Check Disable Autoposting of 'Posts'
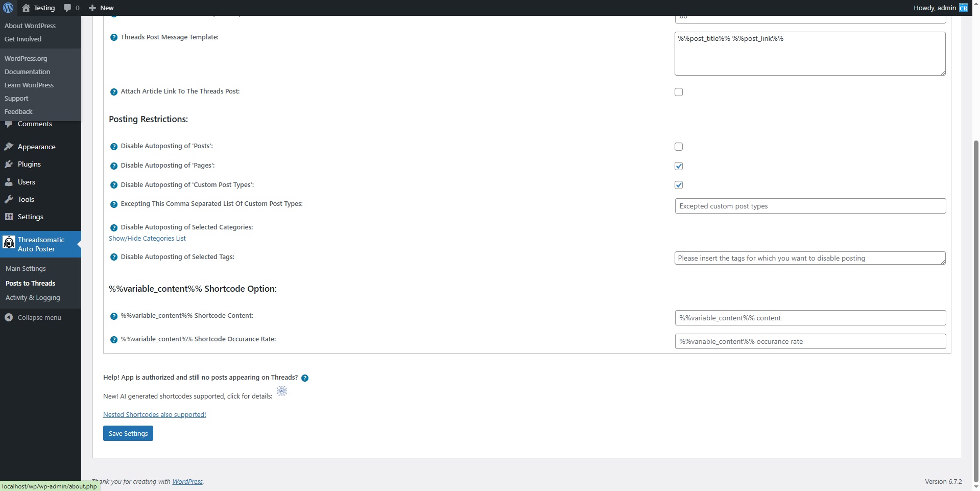980x491 pixels. click(679, 147)
